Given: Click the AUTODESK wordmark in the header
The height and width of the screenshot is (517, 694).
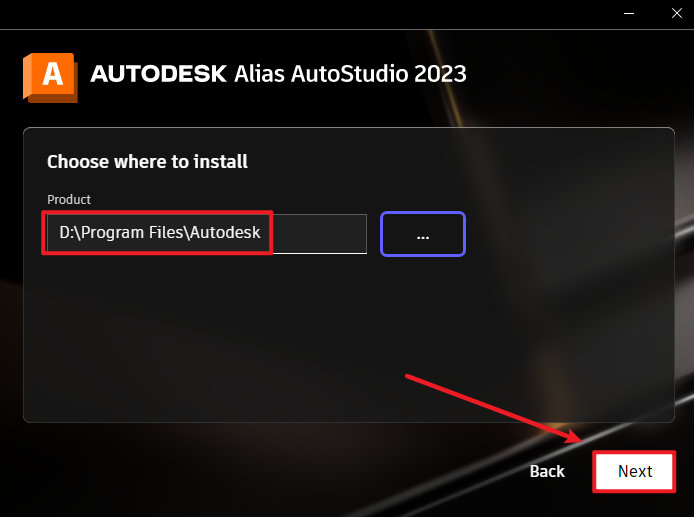Looking at the screenshot, I should coord(158,74).
